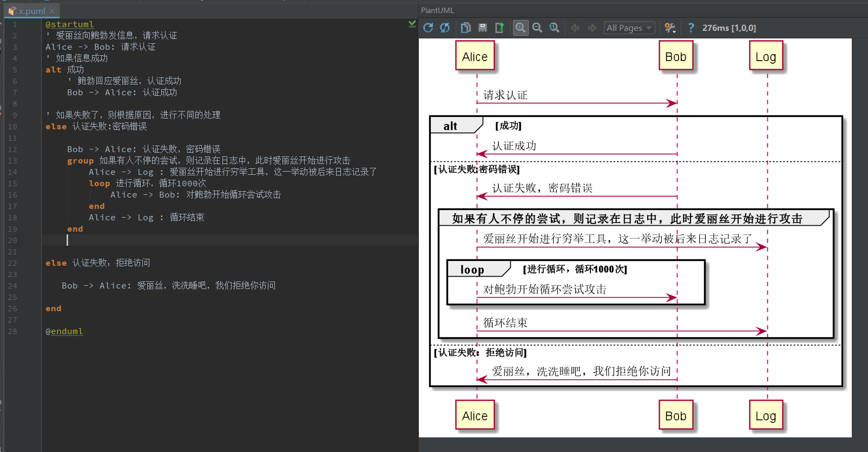Click '[进行循环，循环1000次]' loop condition text
This screenshot has height=452, width=868.
click(x=575, y=269)
